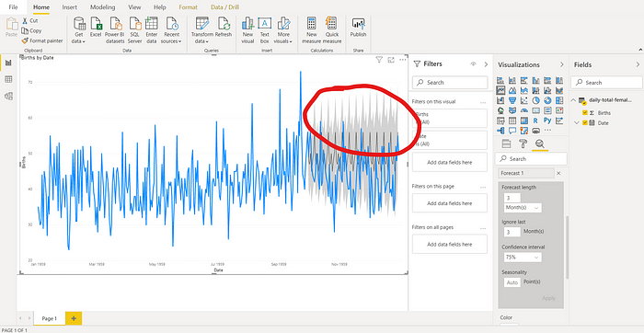Refresh the queries

224,27
